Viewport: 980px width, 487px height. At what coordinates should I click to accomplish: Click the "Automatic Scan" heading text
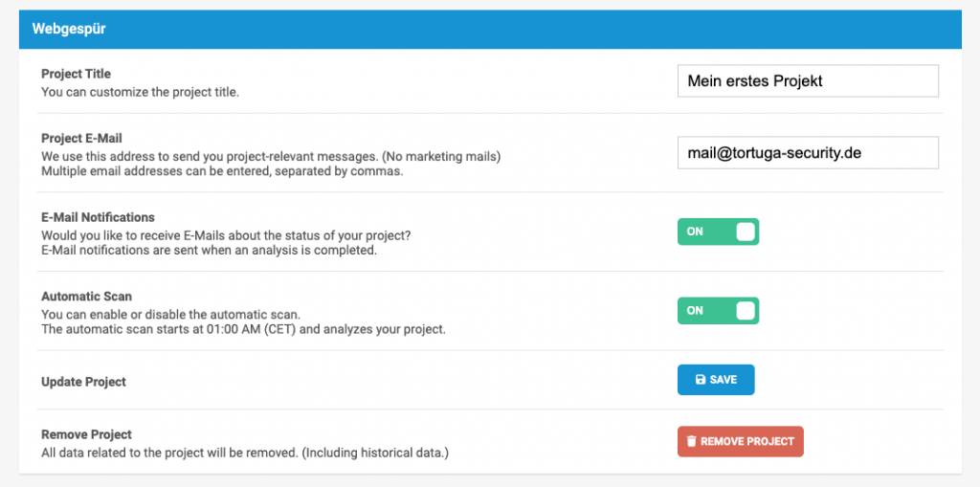[x=86, y=297]
